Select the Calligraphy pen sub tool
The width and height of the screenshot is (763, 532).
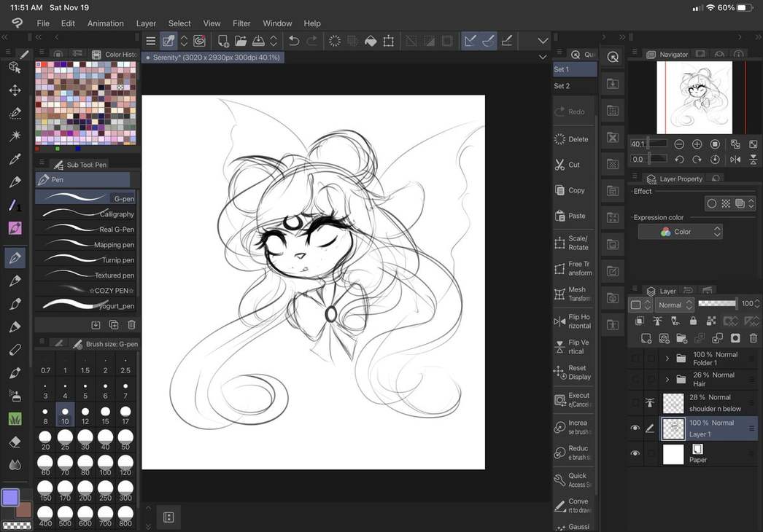tap(86, 214)
